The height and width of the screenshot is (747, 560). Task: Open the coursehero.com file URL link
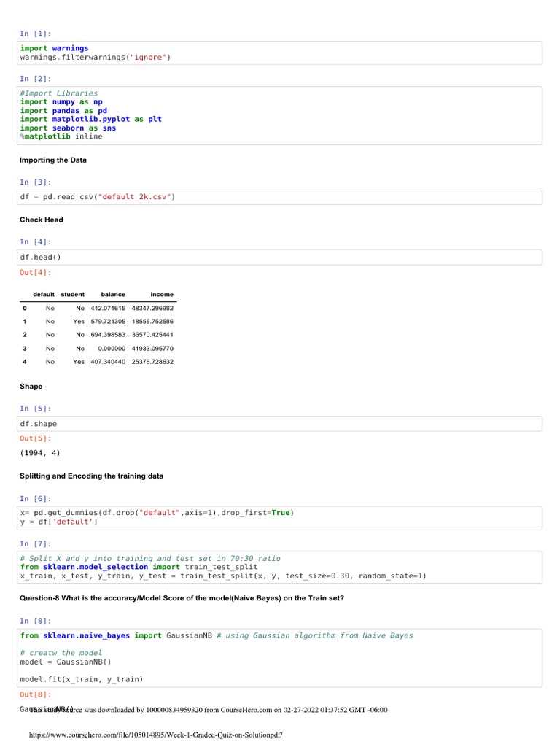coord(156,735)
